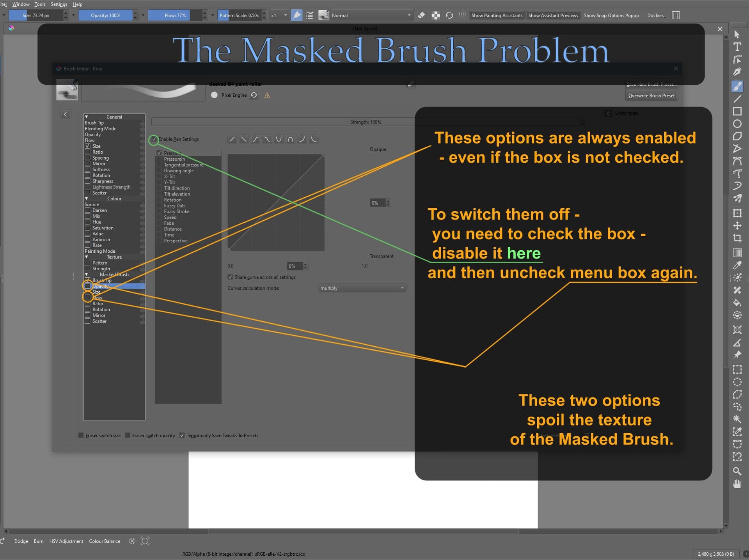Select the Ellipse tool
749x560 pixels.
(x=737, y=124)
